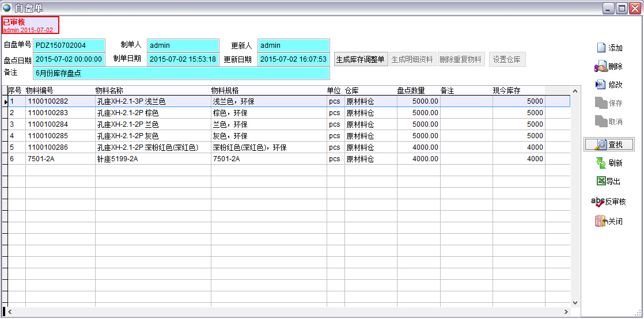This screenshot has height=319, width=644.
Task: Close the form with the 关闭 icon
Action: tap(609, 221)
